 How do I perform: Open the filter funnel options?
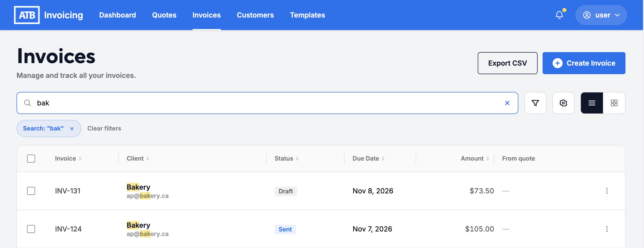[x=535, y=103]
